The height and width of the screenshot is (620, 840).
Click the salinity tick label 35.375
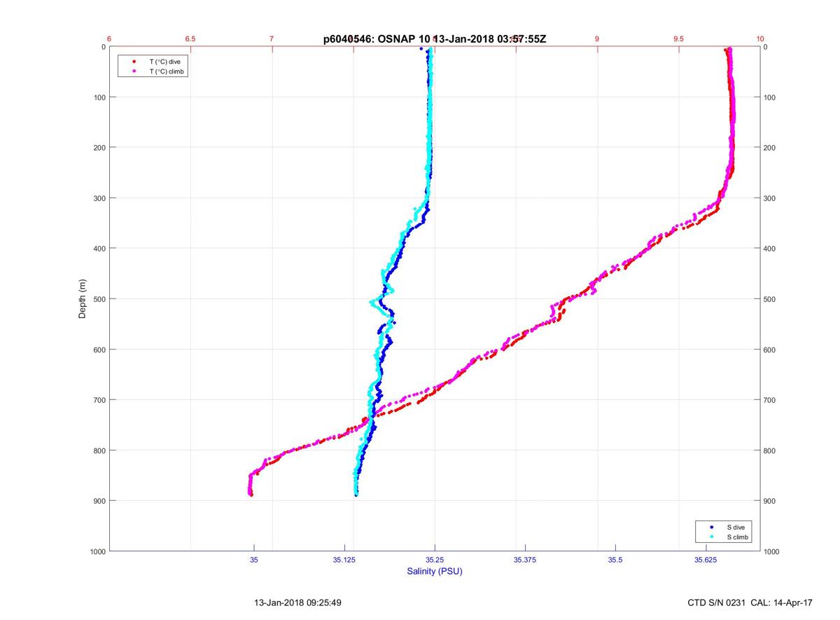pos(525,560)
